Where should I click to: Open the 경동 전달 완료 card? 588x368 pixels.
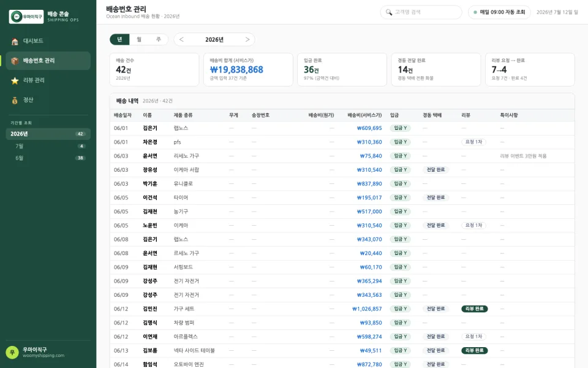click(x=436, y=69)
